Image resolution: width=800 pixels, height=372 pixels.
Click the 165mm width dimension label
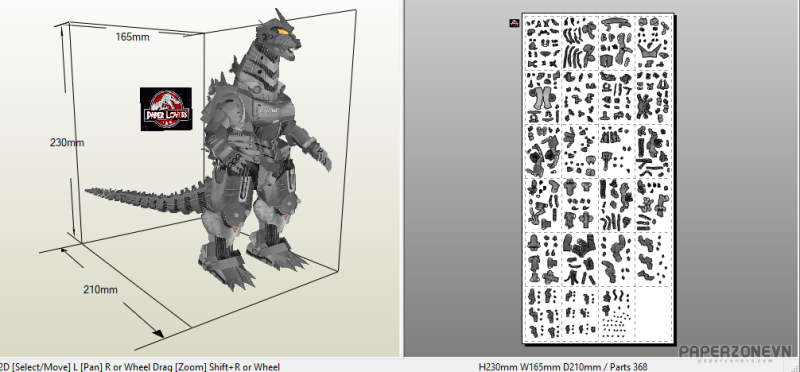point(132,37)
